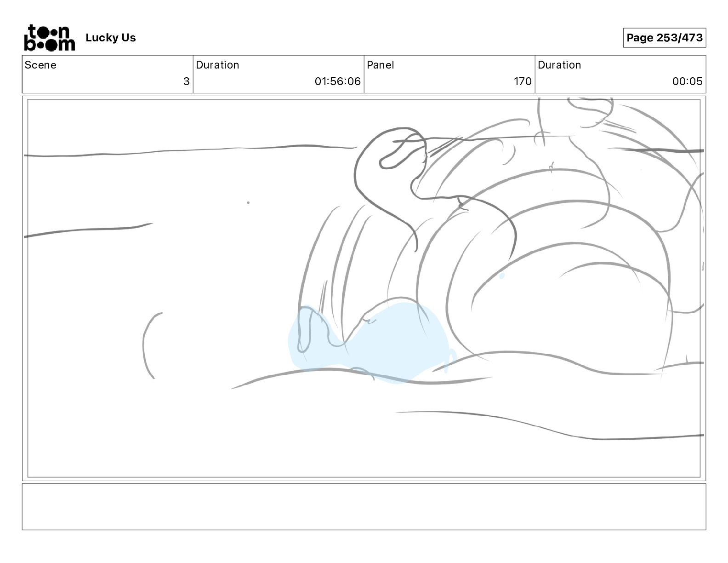Viewport: 728px width, 563px height.
Task: Click the storyboard sketch panel thumbnail
Action: point(364,288)
